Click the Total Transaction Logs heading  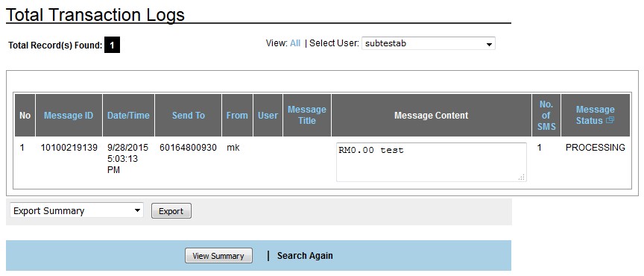click(x=95, y=15)
